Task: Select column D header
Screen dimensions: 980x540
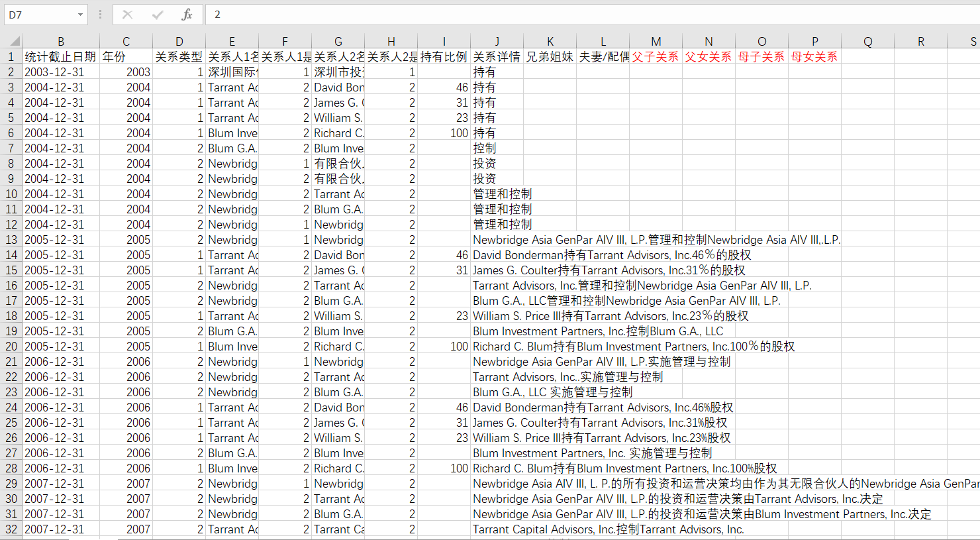Action: click(179, 41)
